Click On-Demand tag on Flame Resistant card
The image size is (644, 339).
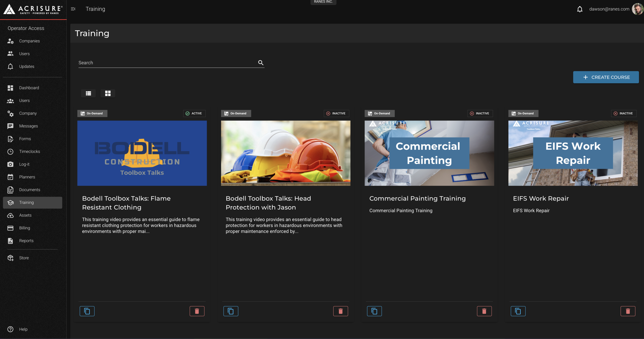click(x=92, y=113)
